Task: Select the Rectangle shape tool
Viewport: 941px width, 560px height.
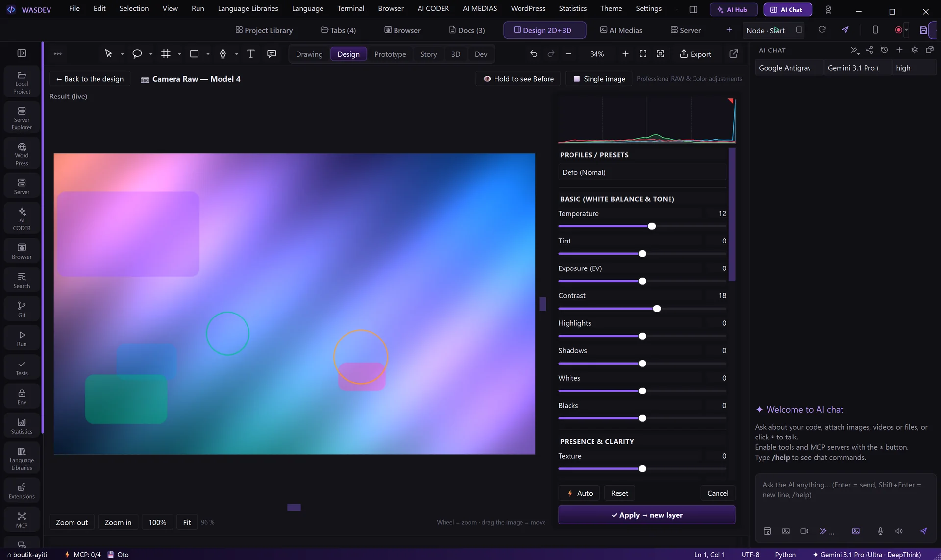Action: (x=194, y=54)
